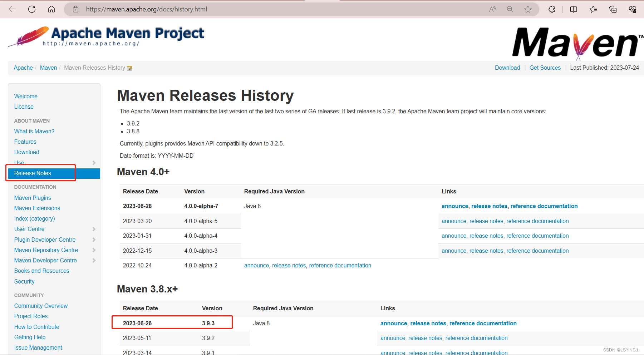Click the top-right Download link

(507, 68)
